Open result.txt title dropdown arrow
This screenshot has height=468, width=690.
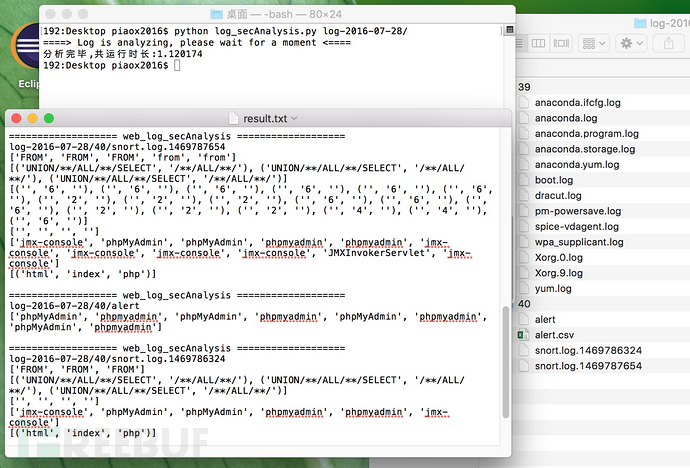(x=294, y=118)
